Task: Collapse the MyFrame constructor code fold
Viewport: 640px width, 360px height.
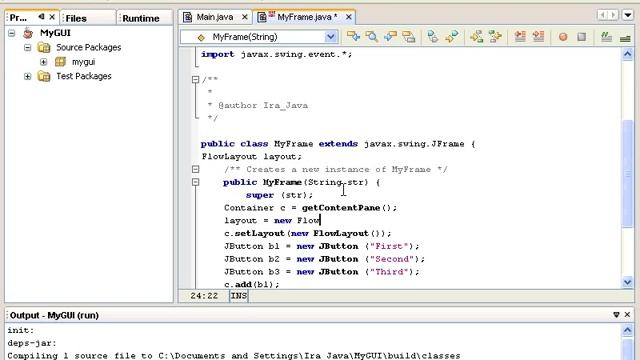Action: [x=196, y=182]
